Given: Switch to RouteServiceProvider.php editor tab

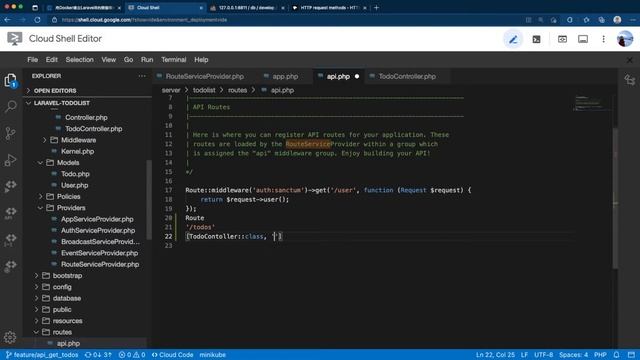Looking at the screenshot, I should point(204,76).
